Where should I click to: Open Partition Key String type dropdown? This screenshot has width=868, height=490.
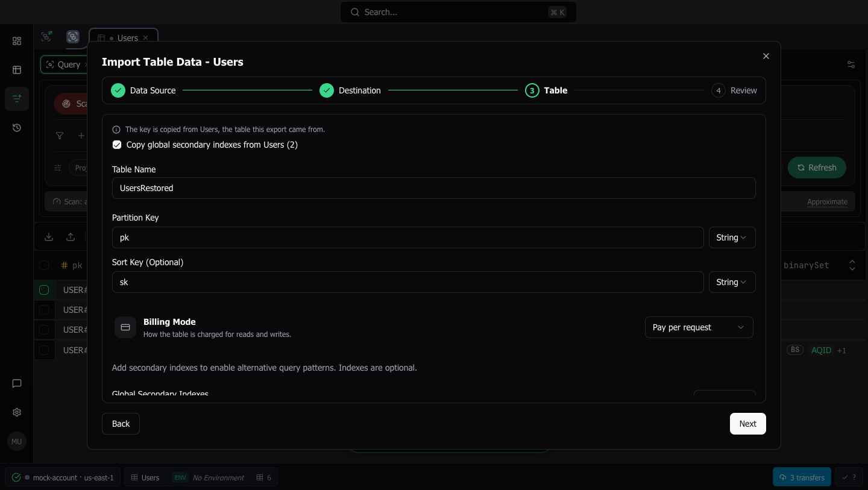732,237
